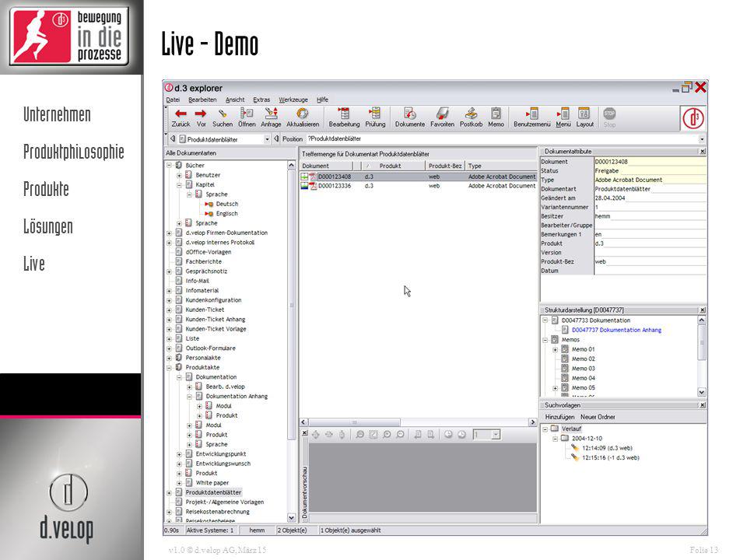Collapse the Kapitel tree node
This screenshot has width=747, height=560.
(179, 185)
